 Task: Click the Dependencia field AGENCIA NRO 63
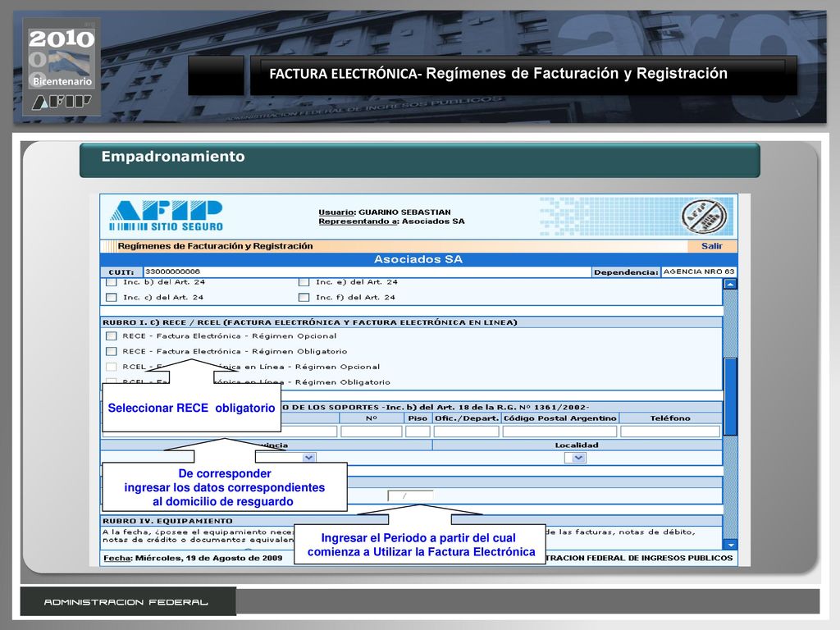(699, 272)
